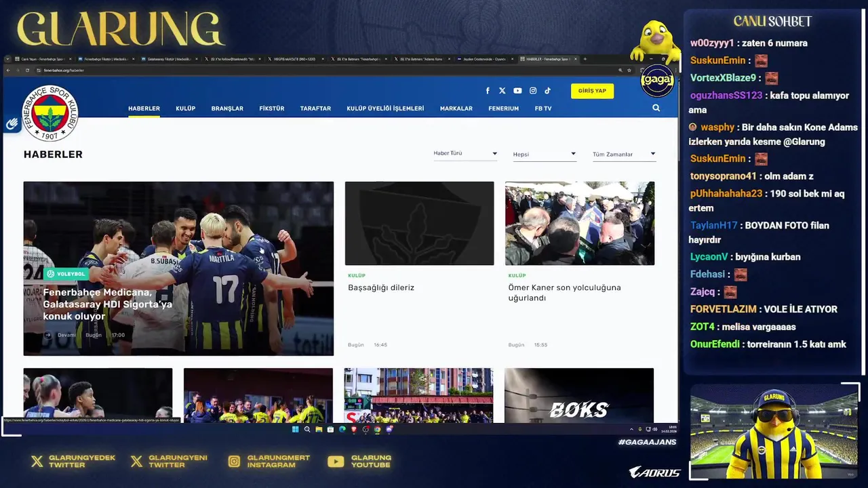Open the FB TV menu item
The image size is (868, 488).
click(543, 108)
